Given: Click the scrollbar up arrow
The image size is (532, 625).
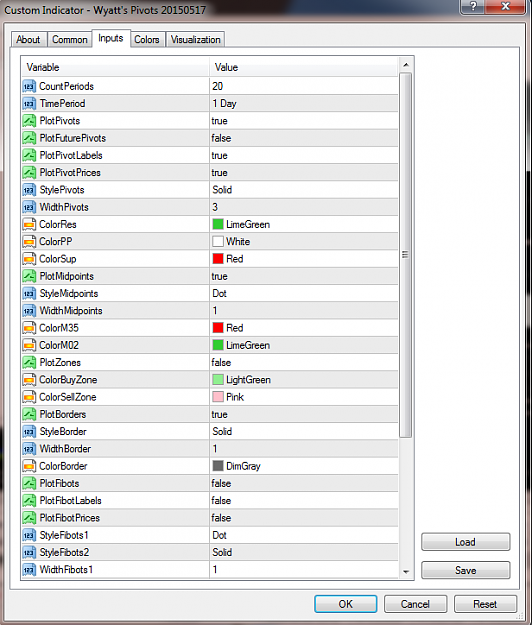Looking at the screenshot, I should coord(406,65).
